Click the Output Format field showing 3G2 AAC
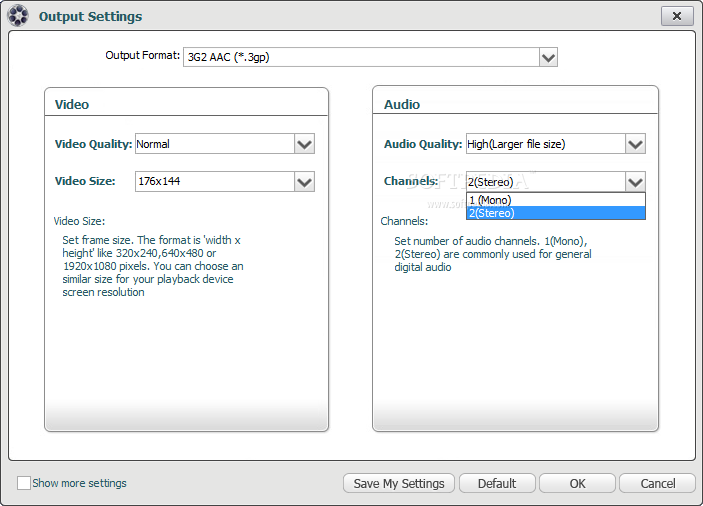Viewport: 703px width, 506px height. point(360,57)
